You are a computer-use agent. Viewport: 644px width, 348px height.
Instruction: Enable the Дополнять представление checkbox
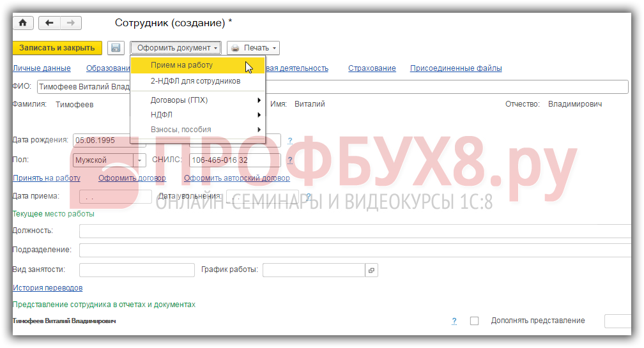click(x=474, y=321)
